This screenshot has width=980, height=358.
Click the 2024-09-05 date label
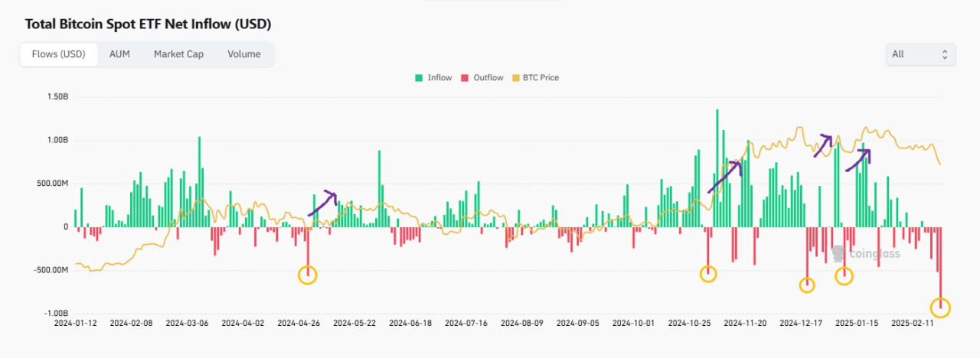[x=578, y=324]
